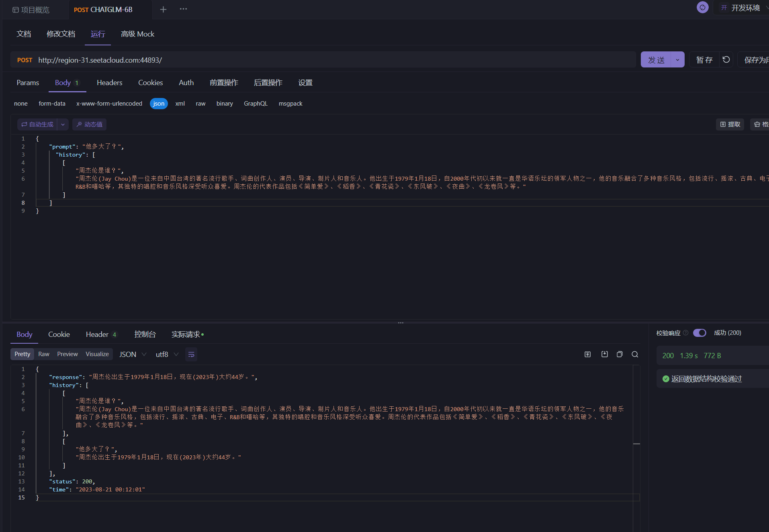Select the none body type
This screenshot has width=769, height=532.
pos(21,104)
